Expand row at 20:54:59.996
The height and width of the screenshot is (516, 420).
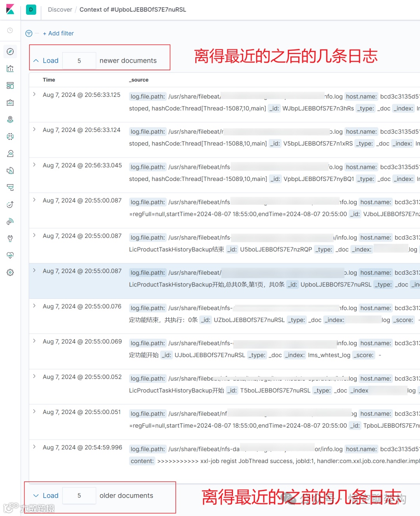34,447
